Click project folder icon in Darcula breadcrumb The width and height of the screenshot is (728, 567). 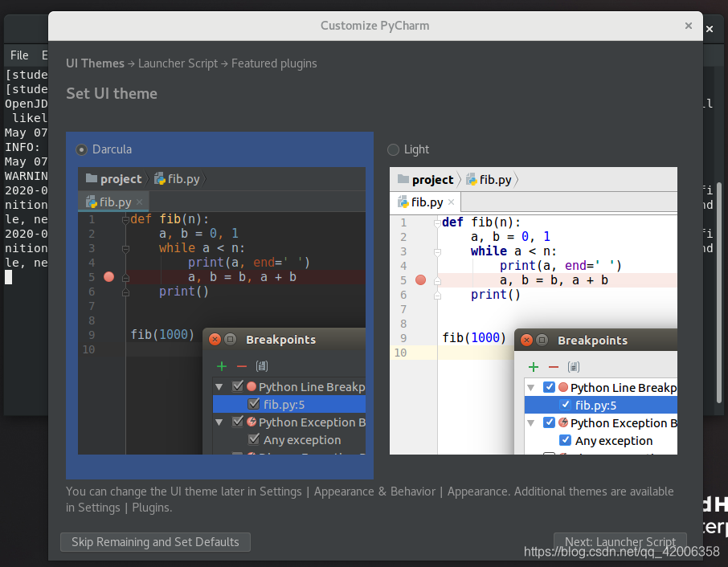click(92, 178)
